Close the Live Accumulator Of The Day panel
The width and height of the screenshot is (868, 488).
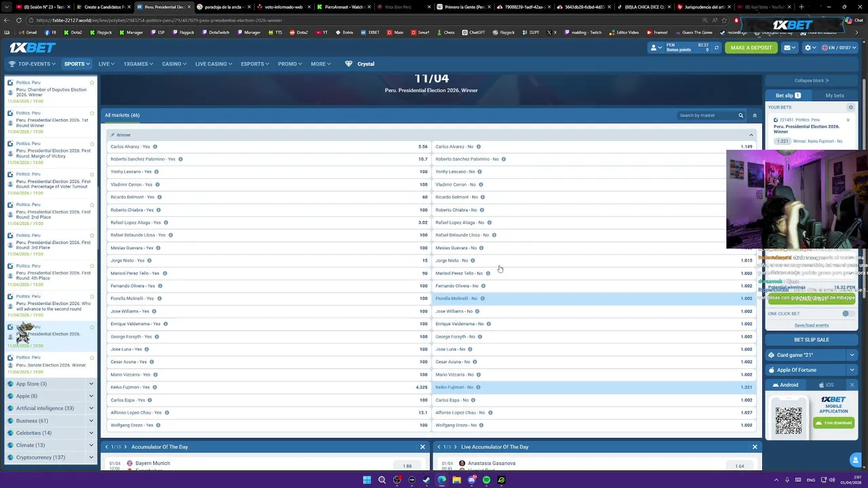[755, 447]
